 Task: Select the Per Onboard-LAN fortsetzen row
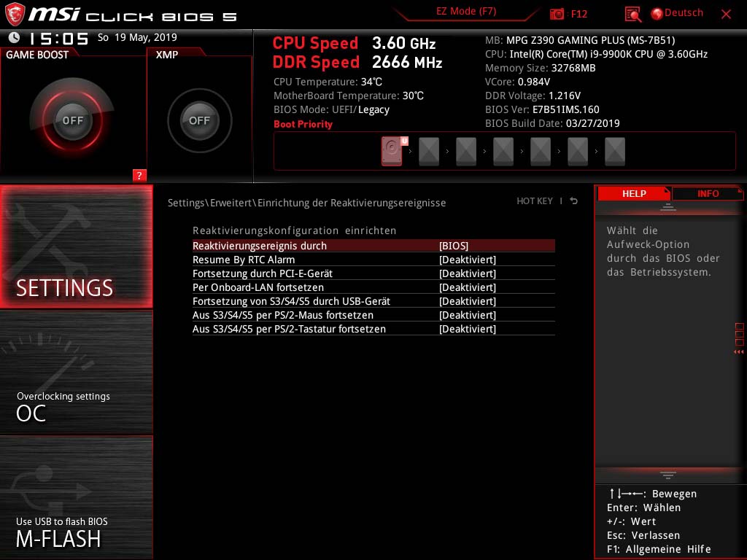[373, 287]
